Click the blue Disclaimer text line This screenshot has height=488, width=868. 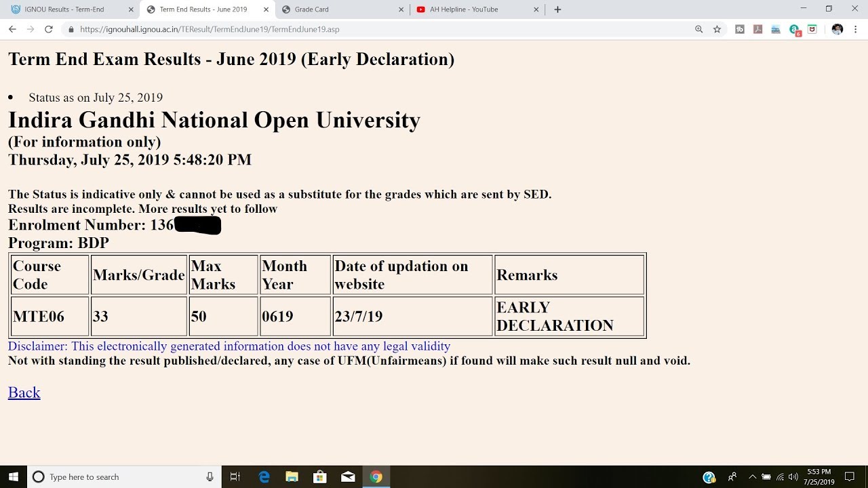(229, 346)
